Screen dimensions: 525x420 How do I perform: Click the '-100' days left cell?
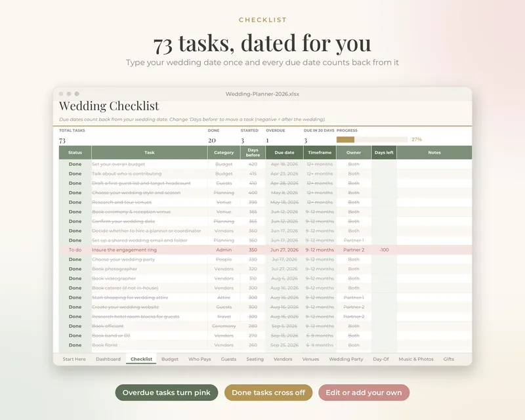pos(384,250)
